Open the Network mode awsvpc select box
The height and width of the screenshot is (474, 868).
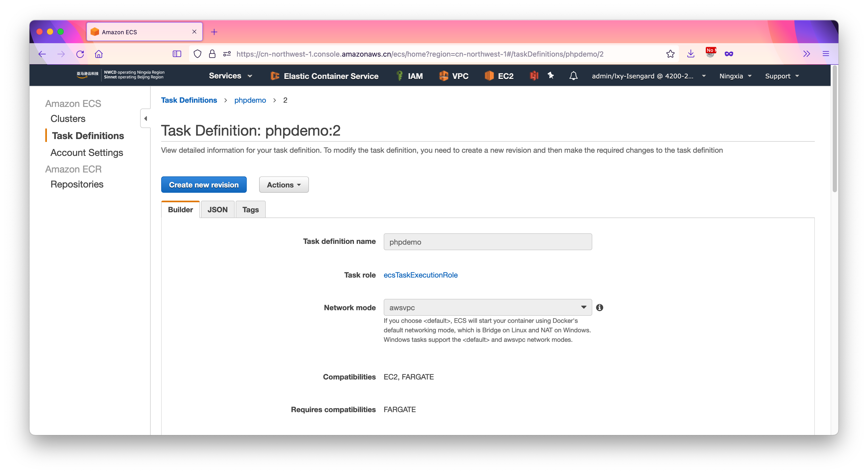[x=487, y=307]
